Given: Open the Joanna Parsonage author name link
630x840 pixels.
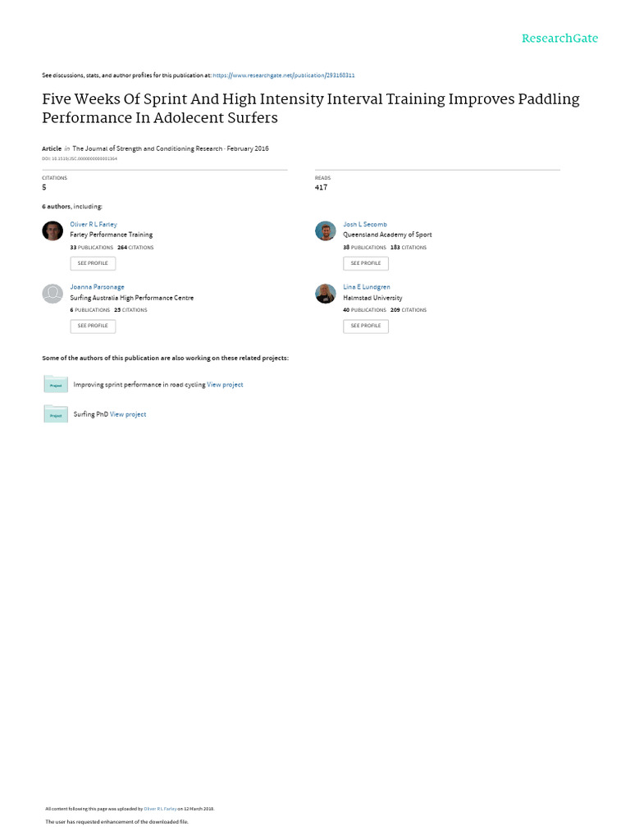Looking at the screenshot, I should pos(97,287).
